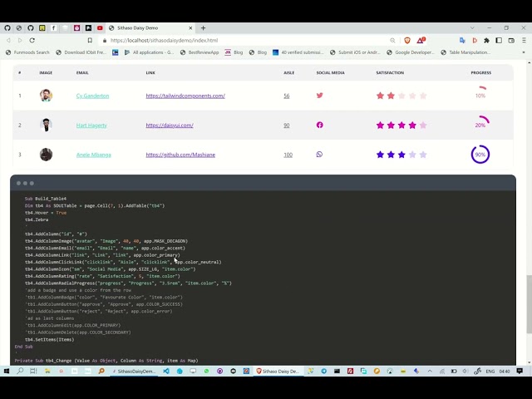Select the Sithaso Daisy Demo tab
This screenshot has width=532, height=399.
pyautogui.click(x=150, y=28)
